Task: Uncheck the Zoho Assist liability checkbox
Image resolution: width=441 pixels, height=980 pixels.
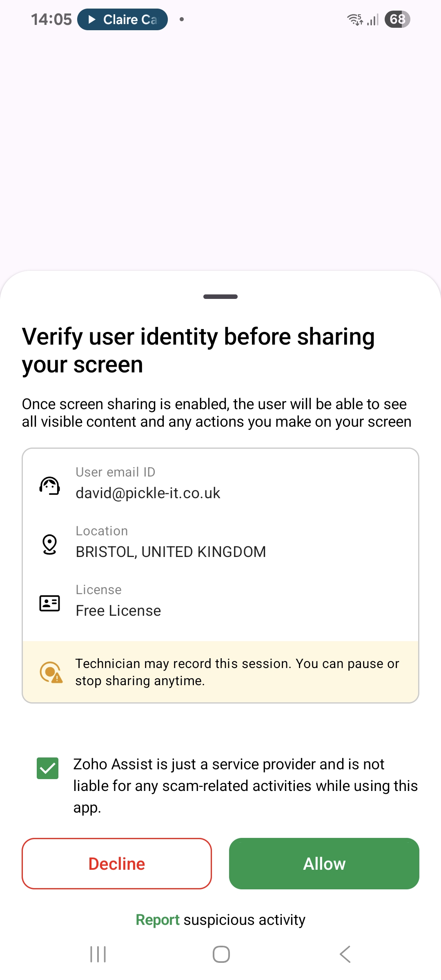Action: point(47,768)
